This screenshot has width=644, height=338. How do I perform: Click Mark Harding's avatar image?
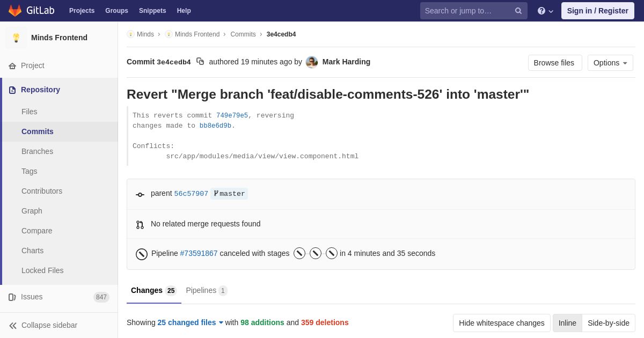click(x=312, y=62)
